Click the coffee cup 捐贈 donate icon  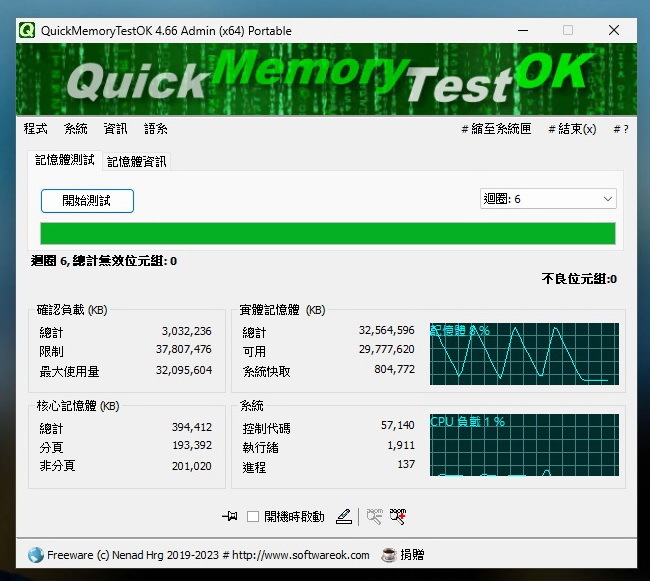[x=388, y=555]
